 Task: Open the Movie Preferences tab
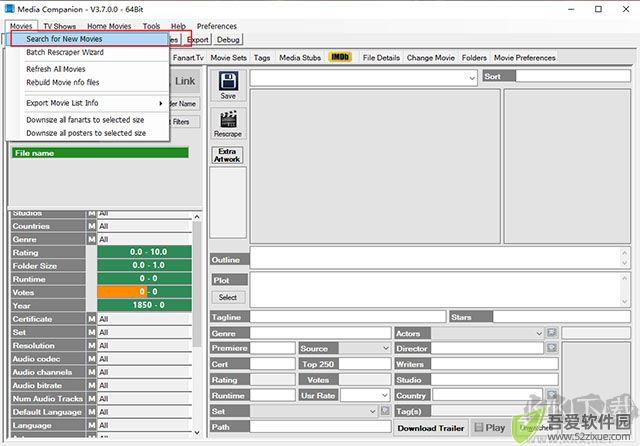524,58
